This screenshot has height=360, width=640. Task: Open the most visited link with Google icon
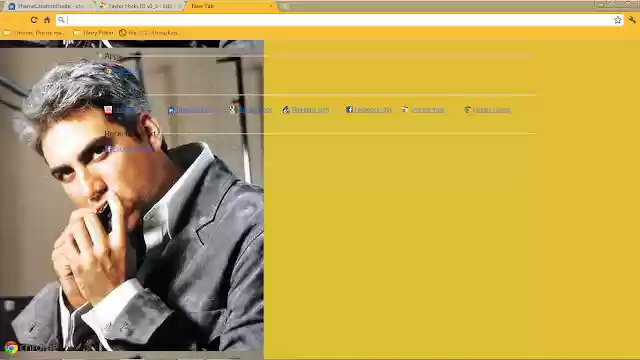(251, 110)
